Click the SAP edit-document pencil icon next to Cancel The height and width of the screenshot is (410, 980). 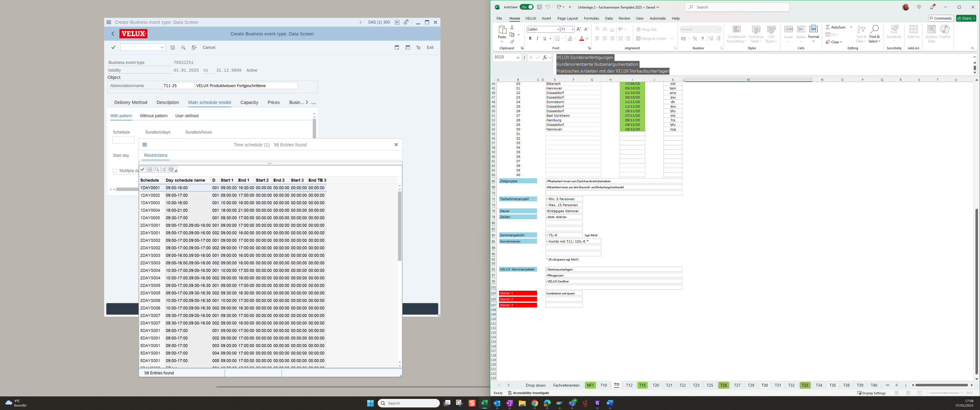194,48
